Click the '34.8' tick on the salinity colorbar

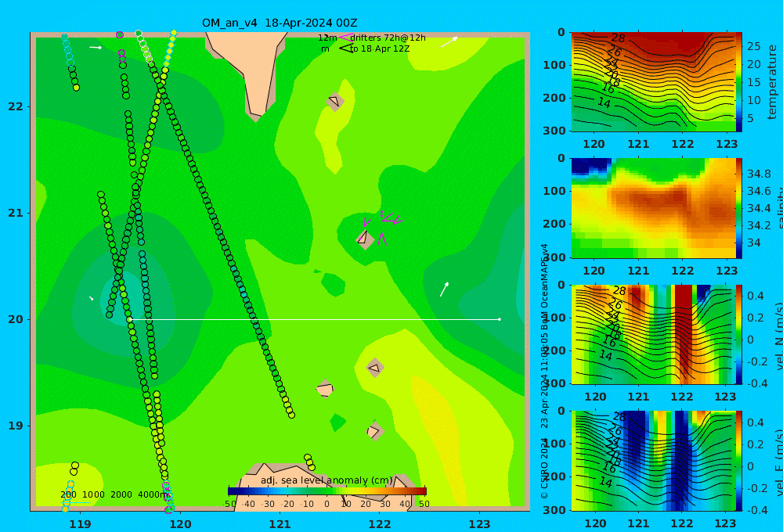click(x=759, y=174)
